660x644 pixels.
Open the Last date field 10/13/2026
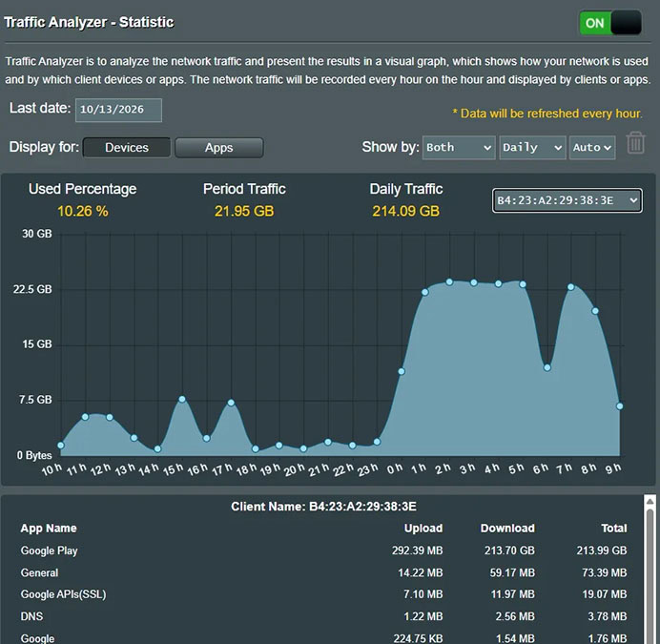point(118,110)
